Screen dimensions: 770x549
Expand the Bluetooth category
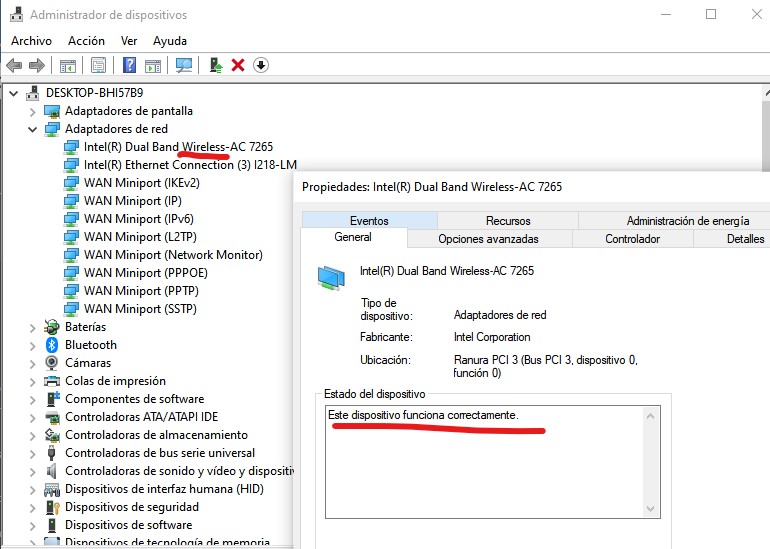point(32,346)
